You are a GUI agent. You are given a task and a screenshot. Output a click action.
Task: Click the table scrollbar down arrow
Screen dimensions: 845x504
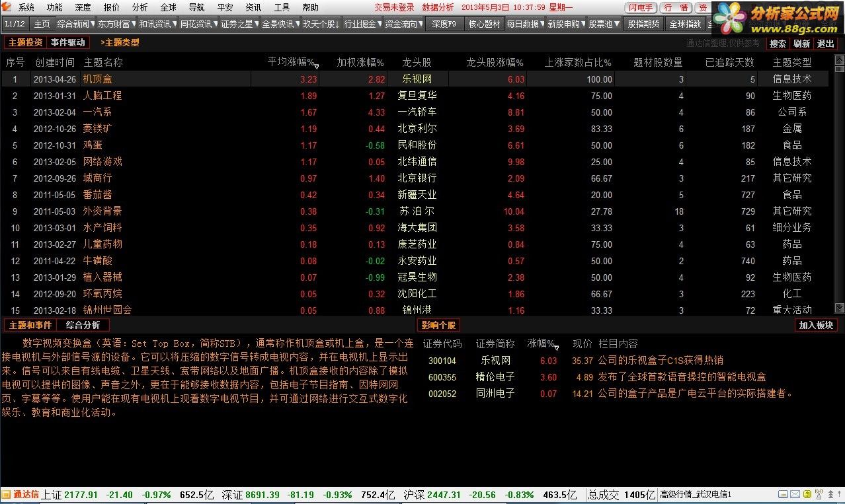click(839, 308)
